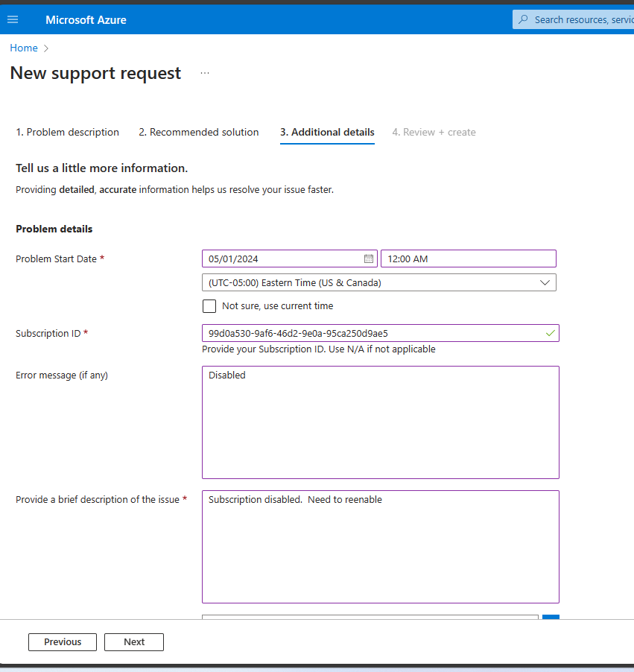Click the Error message text area
Viewport: 634px width, 672px height.
tap(380, 421)
